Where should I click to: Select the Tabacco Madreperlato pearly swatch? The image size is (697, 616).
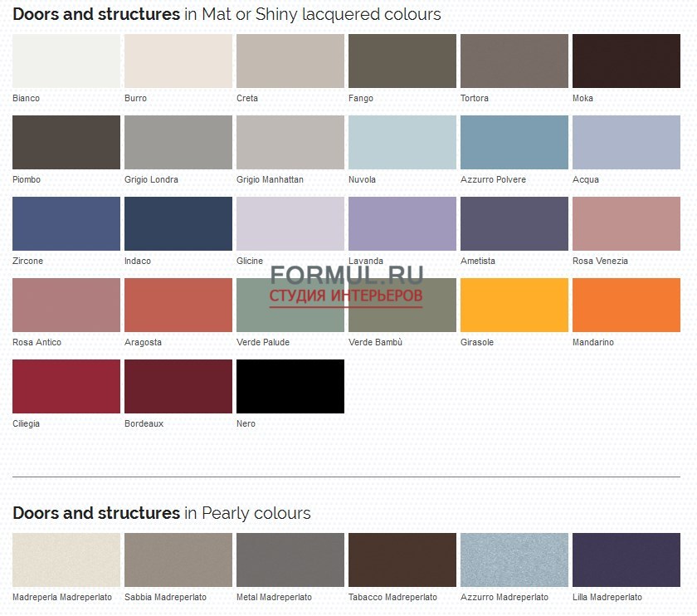[x=402, y=560]
